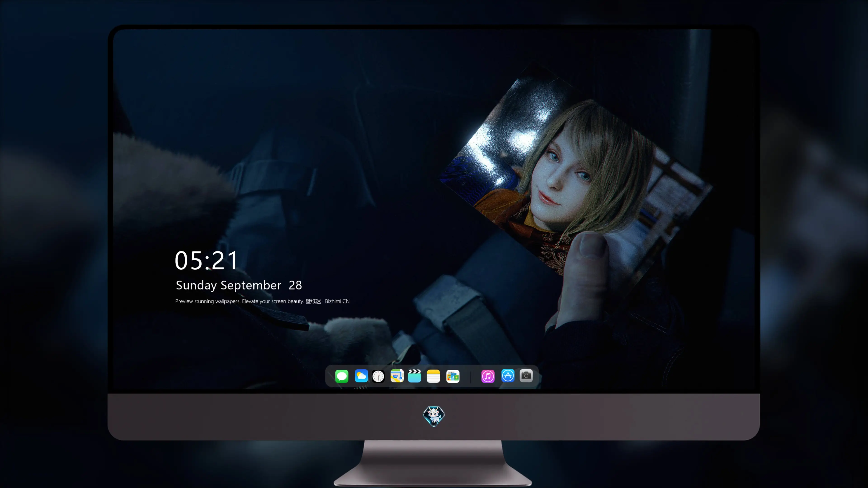
Task: Open the yellow Notes app
Action: [433, 376]
